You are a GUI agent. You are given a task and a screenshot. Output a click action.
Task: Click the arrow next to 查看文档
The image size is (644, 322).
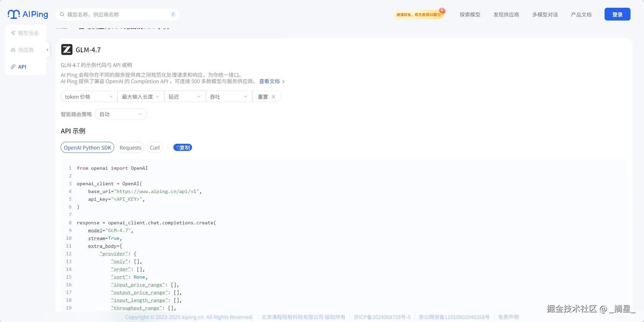coord(283,82)
